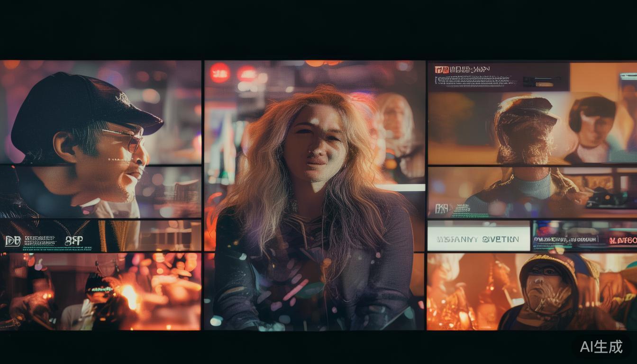Image resolution: width=637 pixels, height=364 pixels.
Task: Click the teal highlight at far top-right
Action: click(x=628, y=76)
